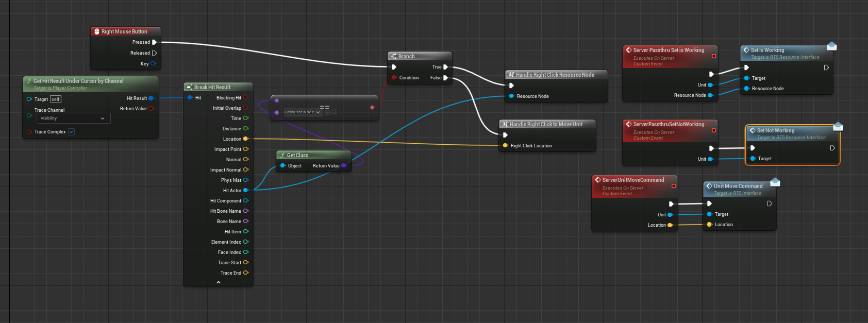This screenshot has width=868, height=323.
Task: Click the Resource Node input pin on Set Is Working
Action: coord(747,89)
